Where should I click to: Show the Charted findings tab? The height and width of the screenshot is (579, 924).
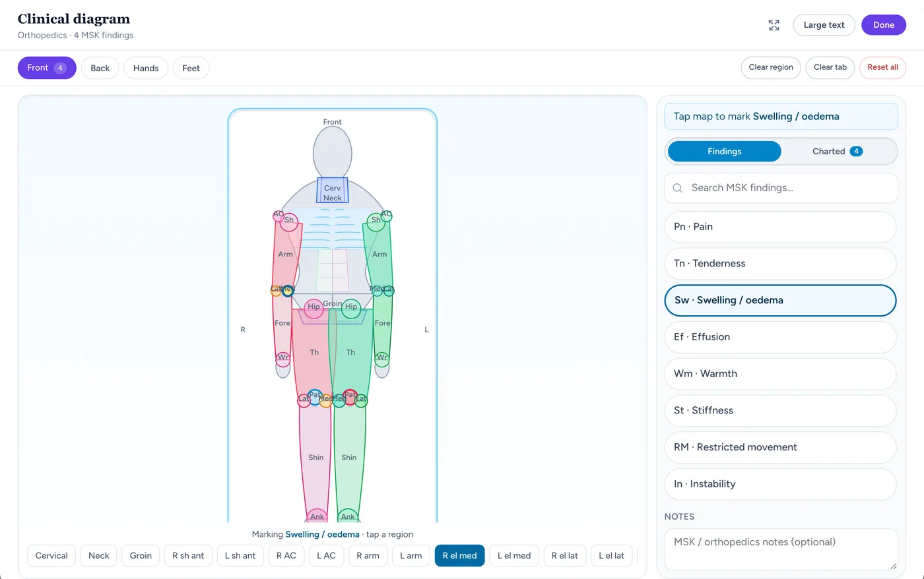(x=838, y=151)
